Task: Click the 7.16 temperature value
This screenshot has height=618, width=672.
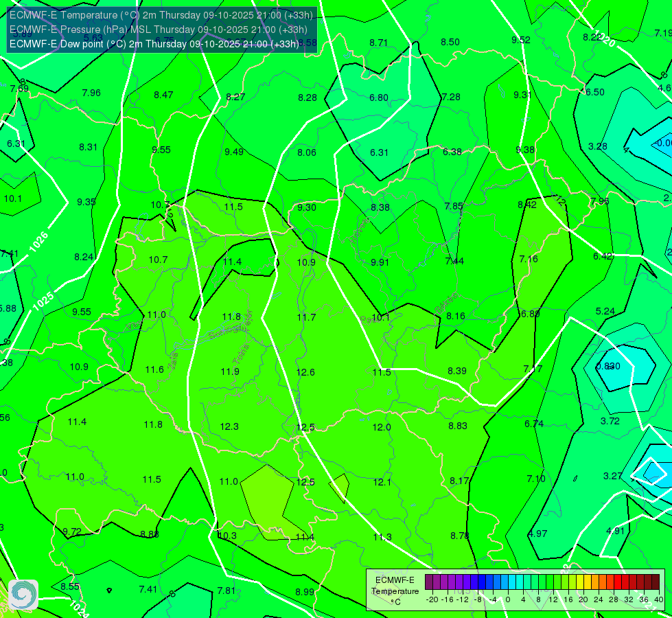Action: point(529,259)
